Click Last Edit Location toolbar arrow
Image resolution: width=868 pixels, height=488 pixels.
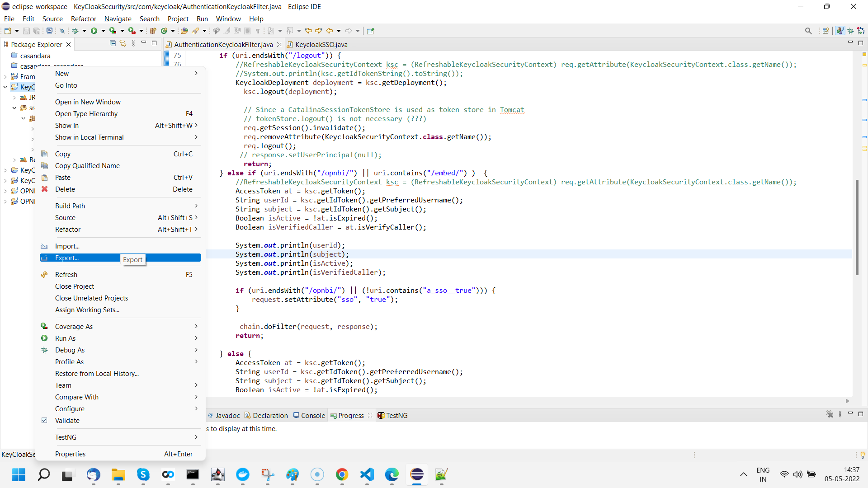[308, 31]
